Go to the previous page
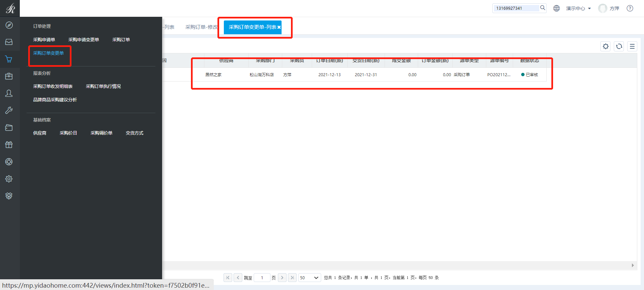 pyautogui.click(x=238, y=278)
